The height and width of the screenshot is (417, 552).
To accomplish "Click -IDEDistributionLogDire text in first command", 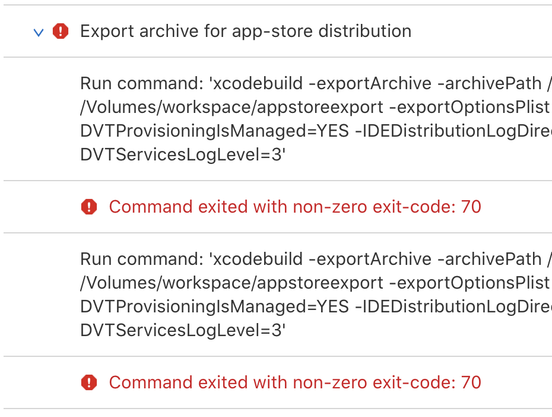I will [453, 131].
